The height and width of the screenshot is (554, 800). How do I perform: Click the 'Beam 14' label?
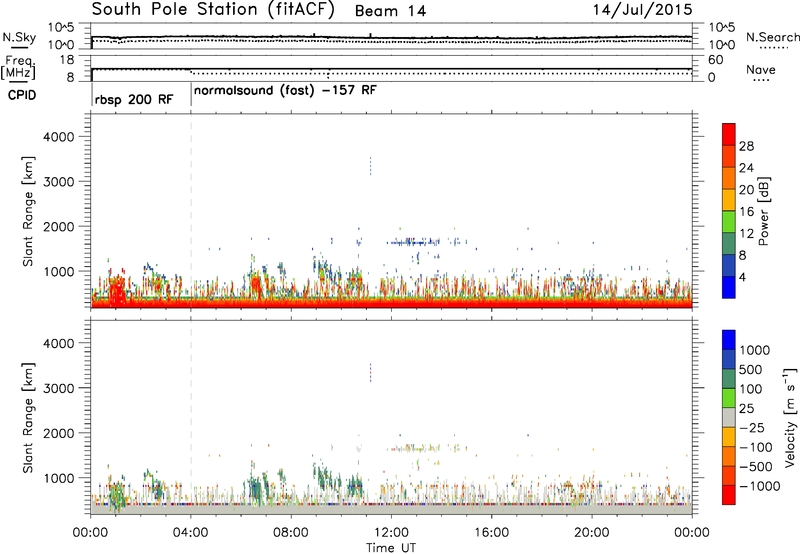point(390,11)
